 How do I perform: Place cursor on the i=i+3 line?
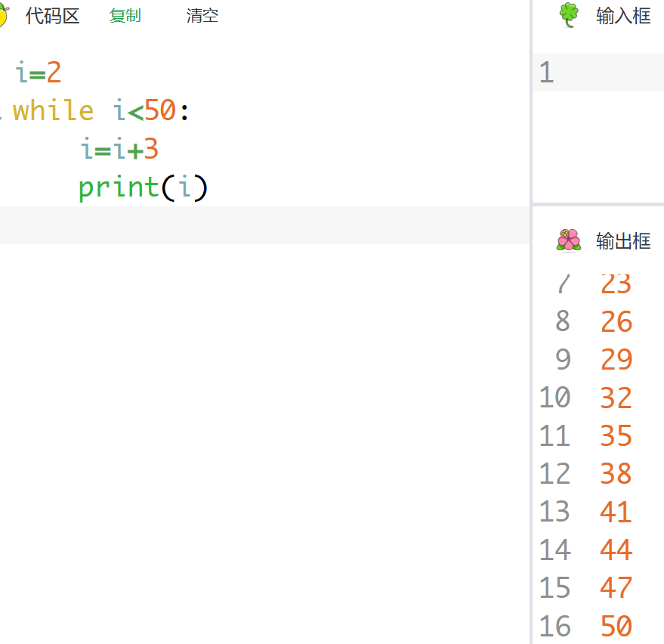pos(119,150)
